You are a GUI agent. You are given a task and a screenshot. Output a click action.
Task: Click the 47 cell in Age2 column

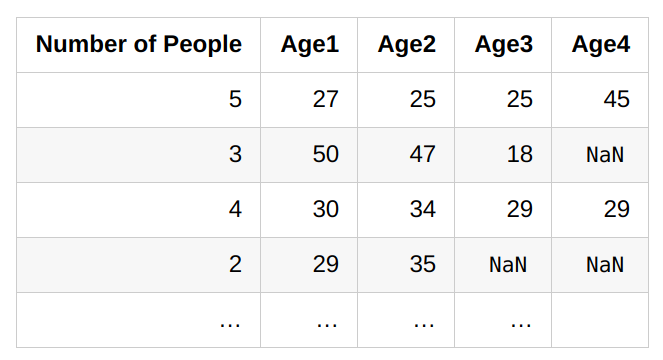click(x=406, y=155)
